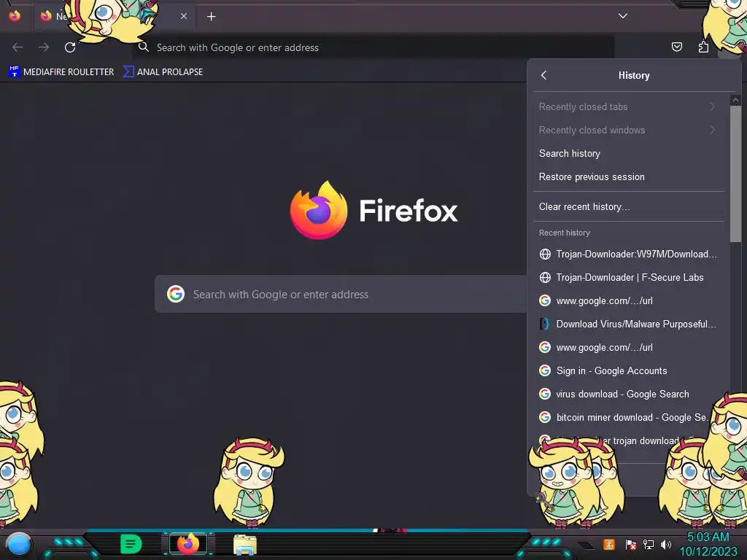Close the New Tab tab
This screenshot has width=747, height=560.
click(x=184, y=16)
